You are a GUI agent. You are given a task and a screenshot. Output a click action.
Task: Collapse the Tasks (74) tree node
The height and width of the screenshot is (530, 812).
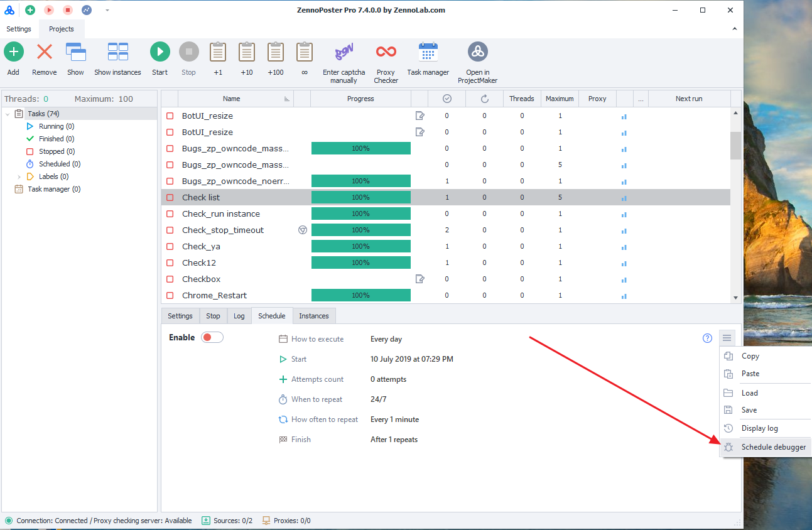pos(8,114)
